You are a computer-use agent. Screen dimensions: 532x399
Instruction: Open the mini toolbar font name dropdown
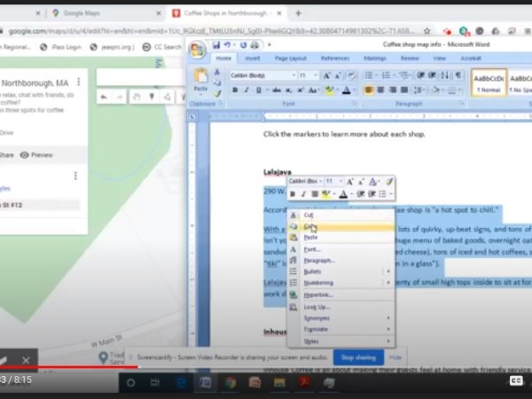point(321,182)
